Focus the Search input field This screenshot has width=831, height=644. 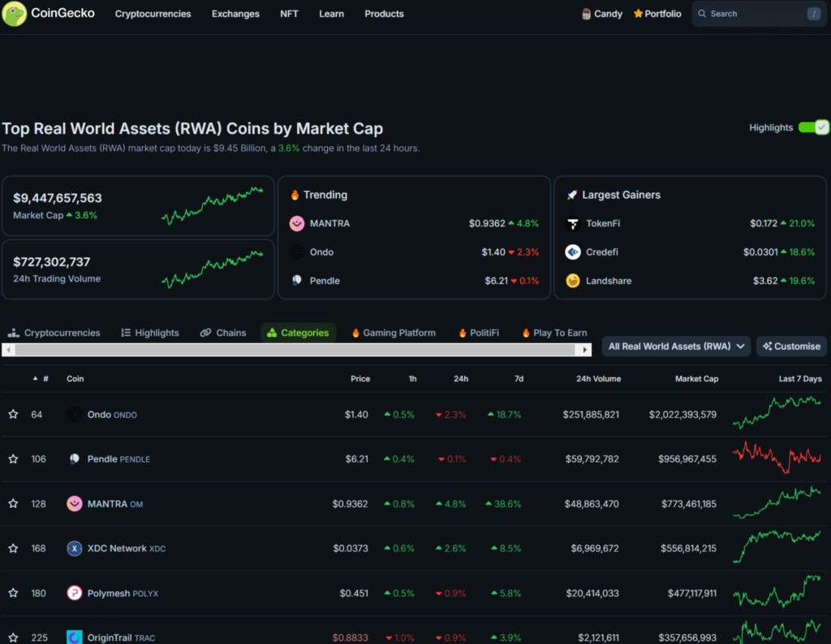pyautogui.click(x=759, y=14)
